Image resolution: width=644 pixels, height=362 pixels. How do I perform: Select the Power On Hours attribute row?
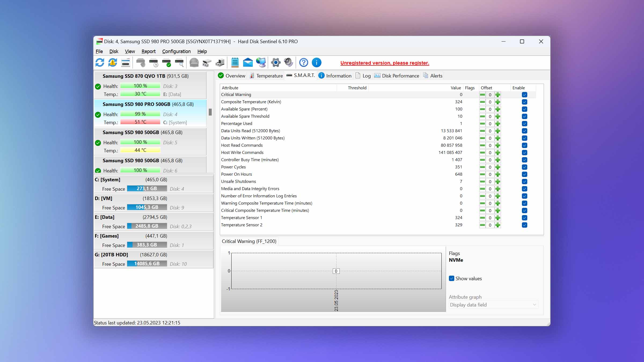pyautogui.click(x=378, y=174)
